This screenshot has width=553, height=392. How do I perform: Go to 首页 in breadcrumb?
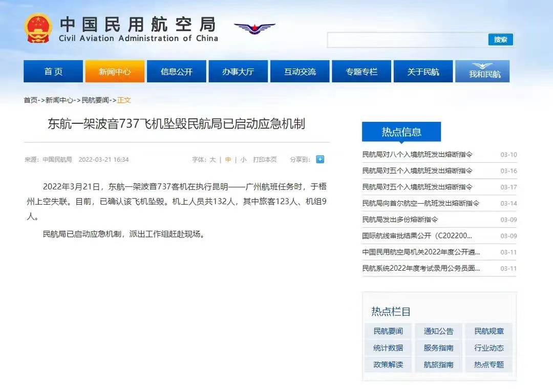30,100
